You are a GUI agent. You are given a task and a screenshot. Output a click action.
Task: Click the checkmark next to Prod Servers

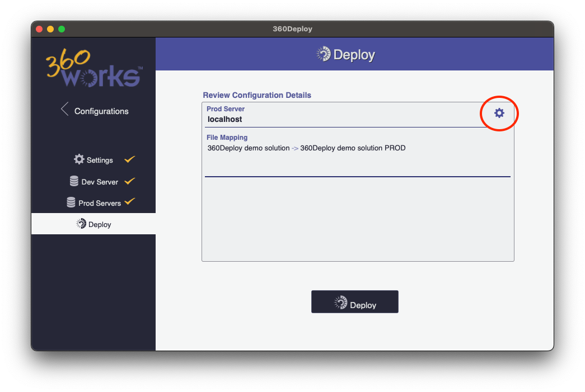pyautogui.click(x=129, y=201)
